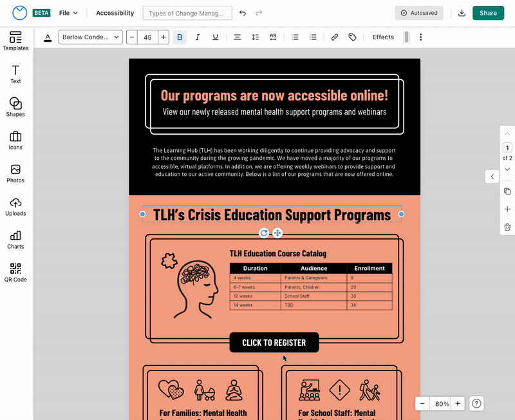Toggle italic formatting
515x420 pixels.
(198, 37)
